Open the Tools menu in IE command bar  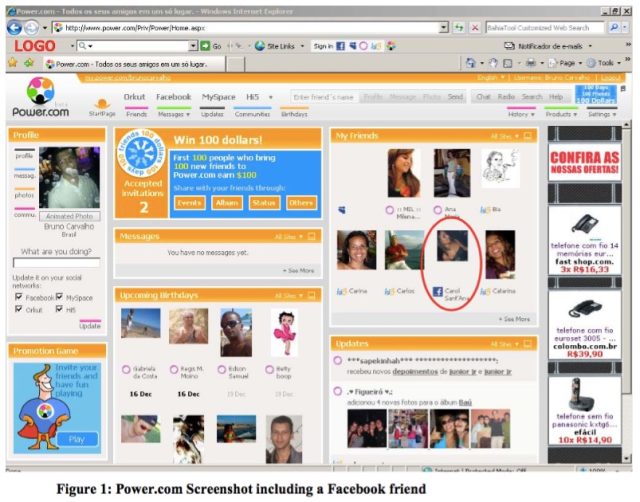[604, 63]
